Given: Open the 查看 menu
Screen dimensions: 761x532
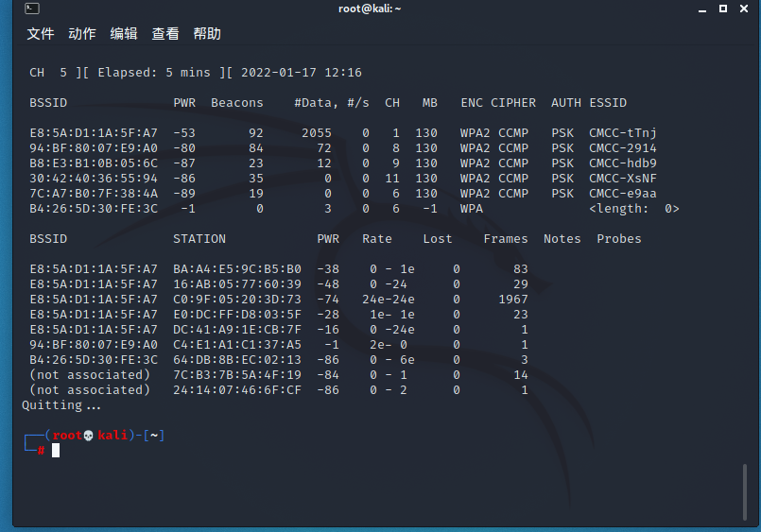Looking at the screenshot, I should tap(165, 33).
